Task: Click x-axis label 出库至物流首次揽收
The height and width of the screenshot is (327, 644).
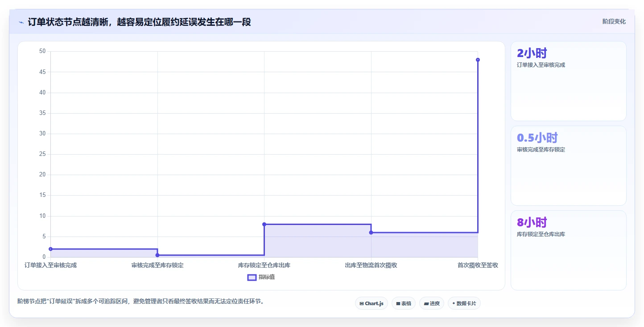Action: [x=371, y=265]
